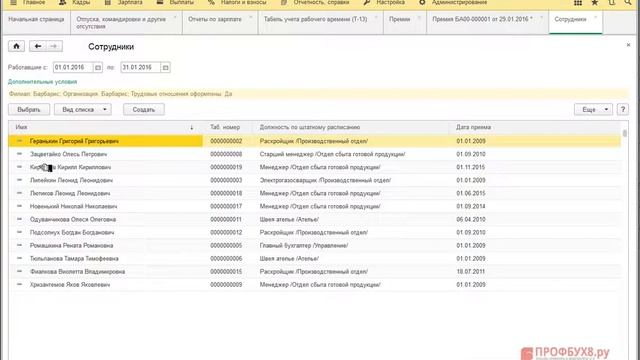Select employee Зацветайко Олесь Петрович
Viewport: 640px width, 360px height.
pos(68,154)
